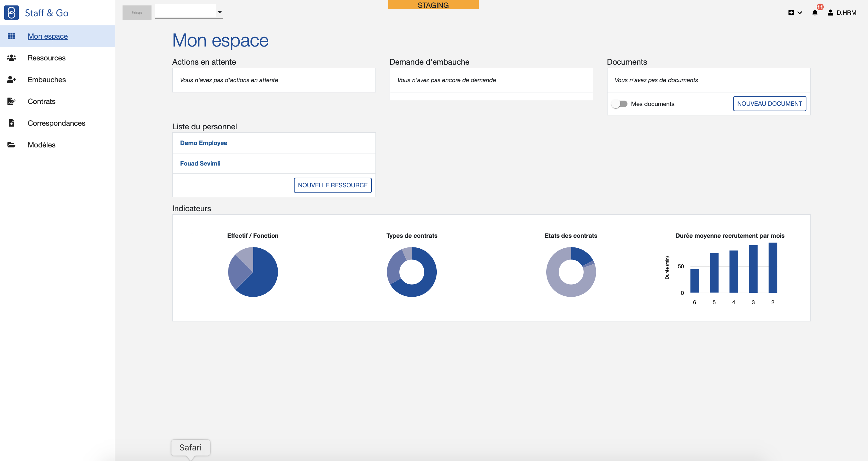
Task: Click the Mon espace page heading
Action: click(220, 40)
